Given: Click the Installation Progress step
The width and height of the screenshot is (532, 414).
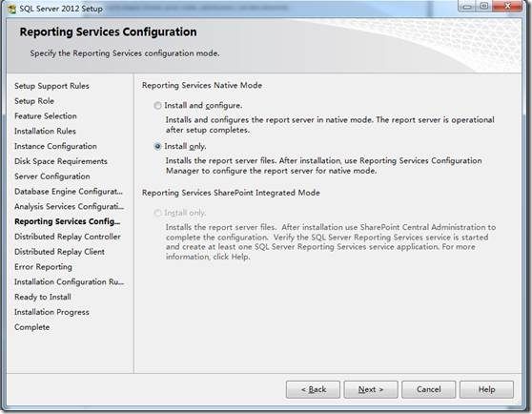Looking at the screenshot, I should pos(51,312).
